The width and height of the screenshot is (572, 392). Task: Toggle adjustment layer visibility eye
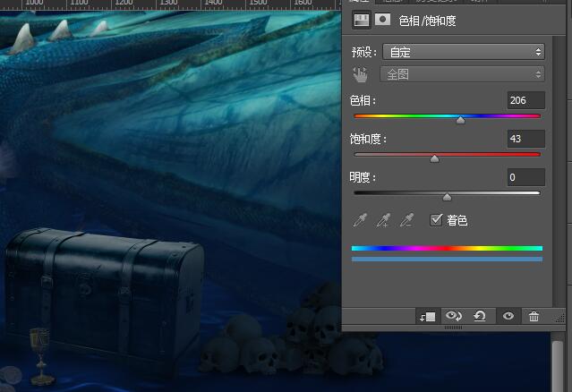click(x=508, y=316)
